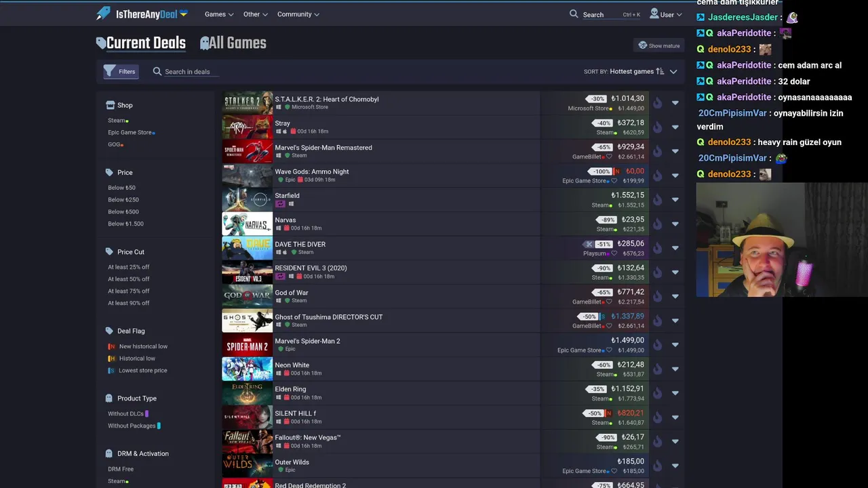Open the DAVE THE DIVER game link
868x488 pixels.
coord(300,244)
